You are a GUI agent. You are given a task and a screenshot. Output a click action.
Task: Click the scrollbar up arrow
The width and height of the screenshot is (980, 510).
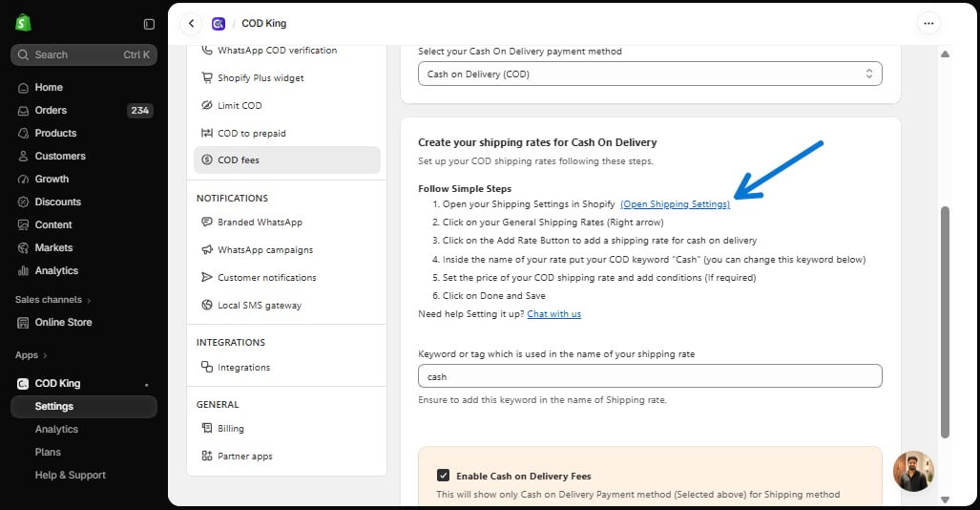(945, 53)
